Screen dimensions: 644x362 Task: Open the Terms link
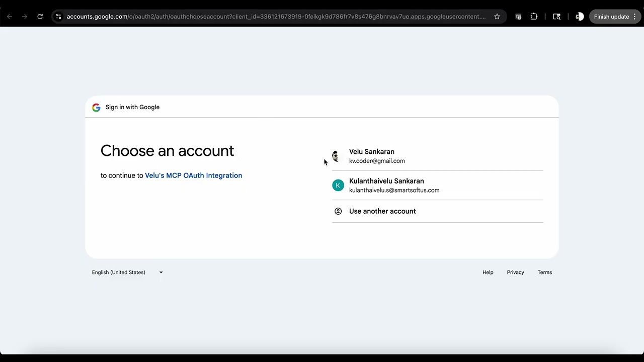pos(544,273)
